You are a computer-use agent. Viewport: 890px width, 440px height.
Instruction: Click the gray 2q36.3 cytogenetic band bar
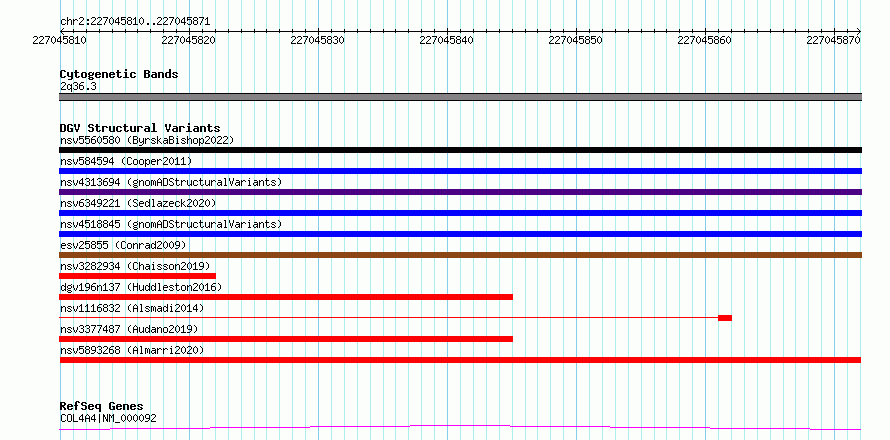pos(460,97)
